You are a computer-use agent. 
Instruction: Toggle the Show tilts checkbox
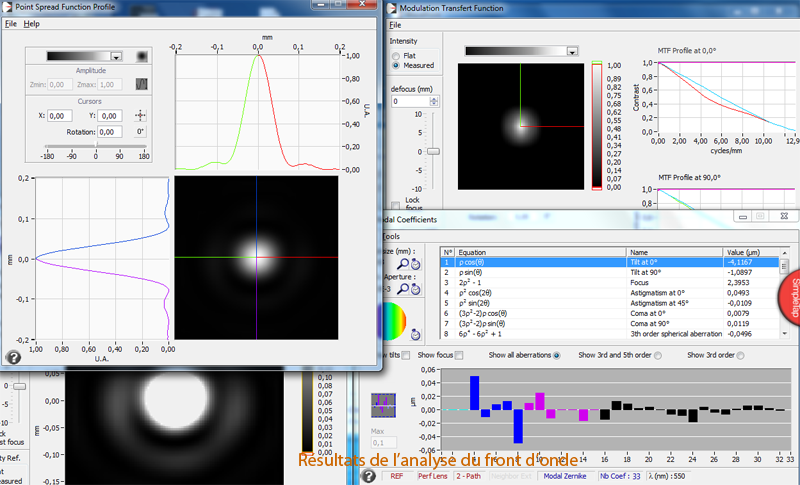coord(406,355)
